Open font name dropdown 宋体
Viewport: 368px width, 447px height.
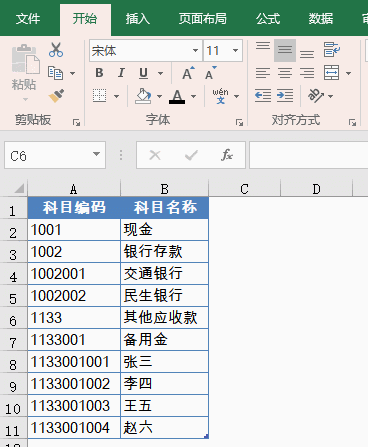[x=195, y=51]
